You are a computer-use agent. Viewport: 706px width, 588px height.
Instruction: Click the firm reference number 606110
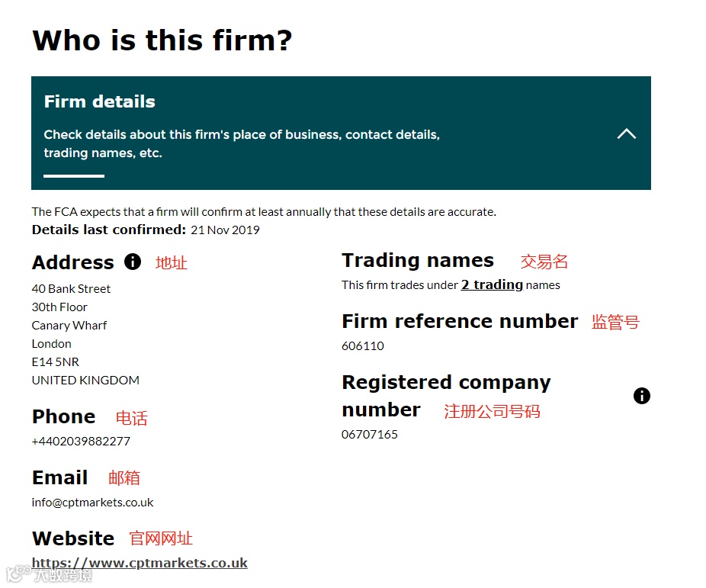[x=363, y=346]
